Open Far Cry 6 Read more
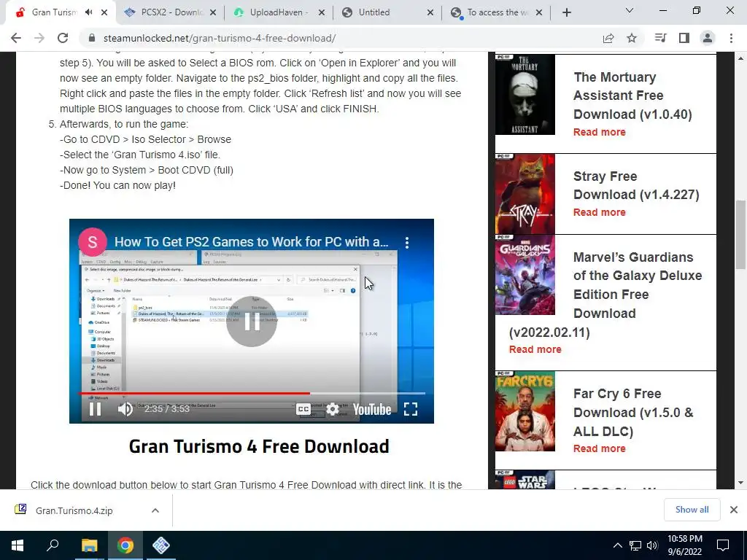 600,448
